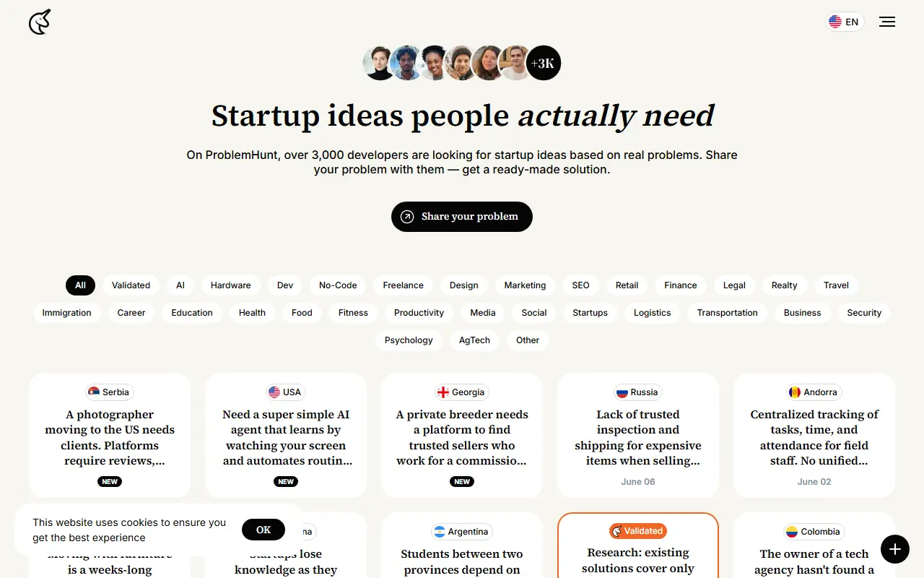Click the Andorra flag country badge
This screenshot has width=924, height=578.
814,392
